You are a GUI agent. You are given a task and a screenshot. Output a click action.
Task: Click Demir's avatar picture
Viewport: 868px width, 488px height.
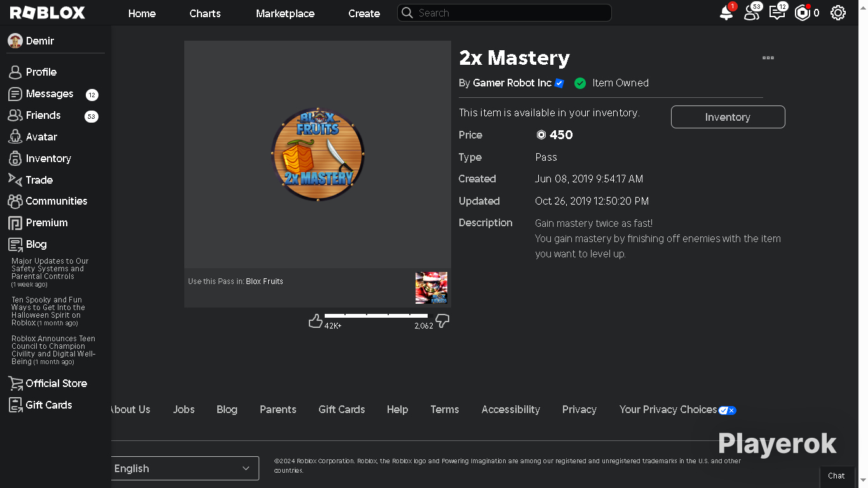click(15, 41)
